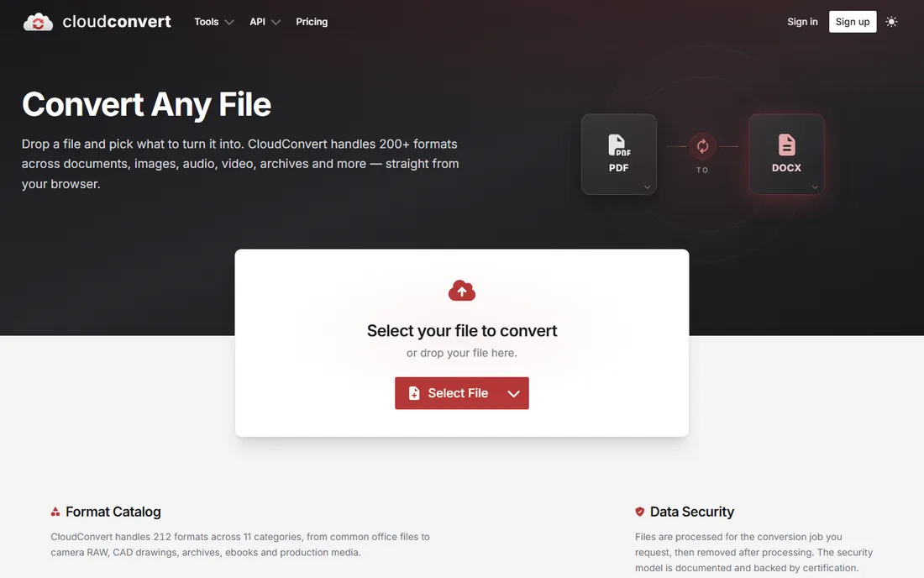Viewport: 924px width, 578px height.
Task: Expand the DOCX target format chevron
Action: point(815,187)
